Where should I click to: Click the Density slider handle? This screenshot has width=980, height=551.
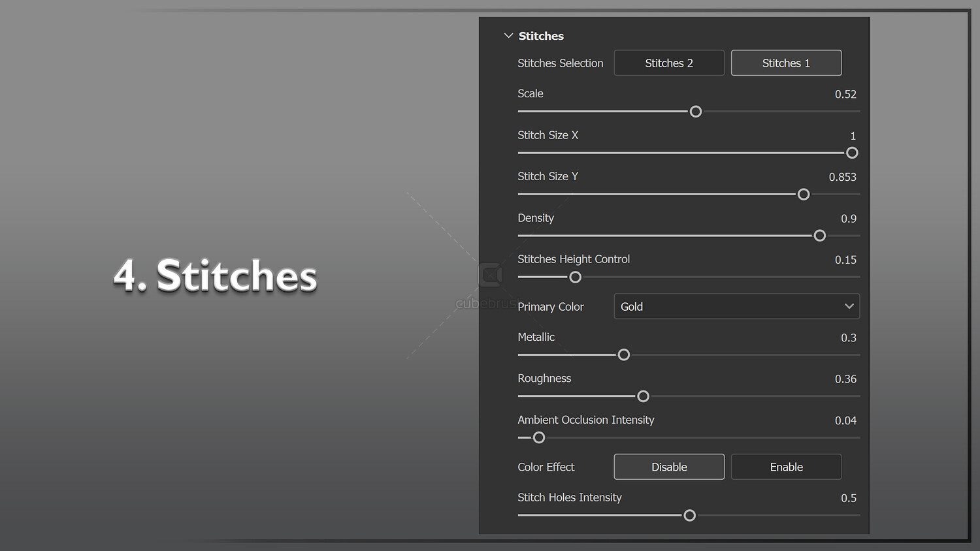click(820, 236)
